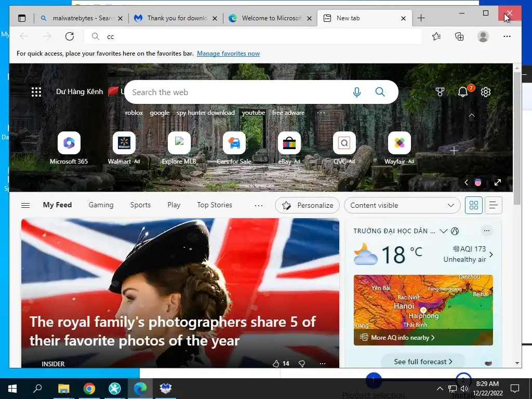Select the roblox search suggestion
The height and width of the screenshot is (399, 532).
[134, 113]
